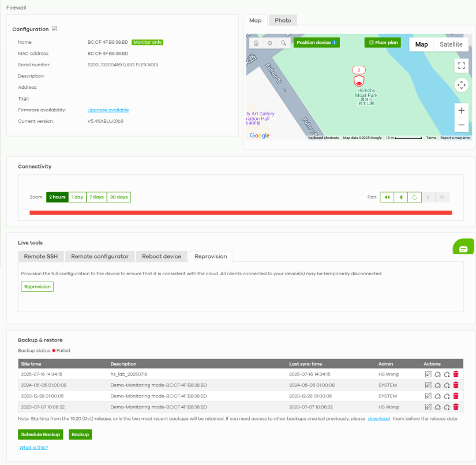This screenshot has width=476, height=465.
Task: Zoom in on the map
Action: click(461, 110)
